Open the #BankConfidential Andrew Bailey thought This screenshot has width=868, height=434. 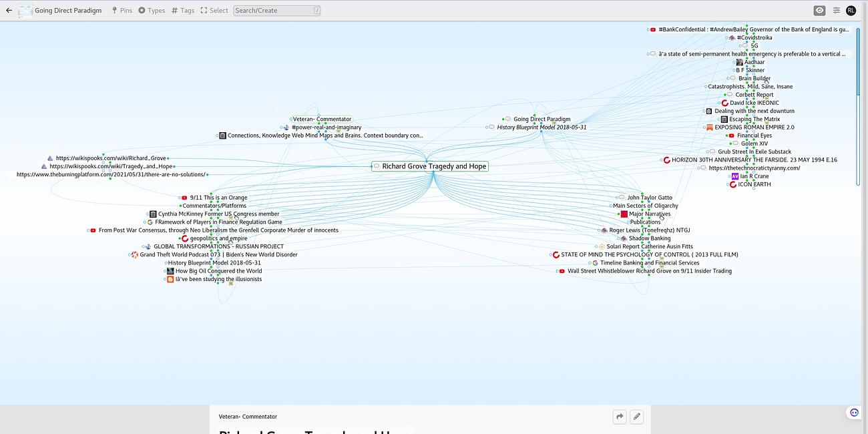754,29
